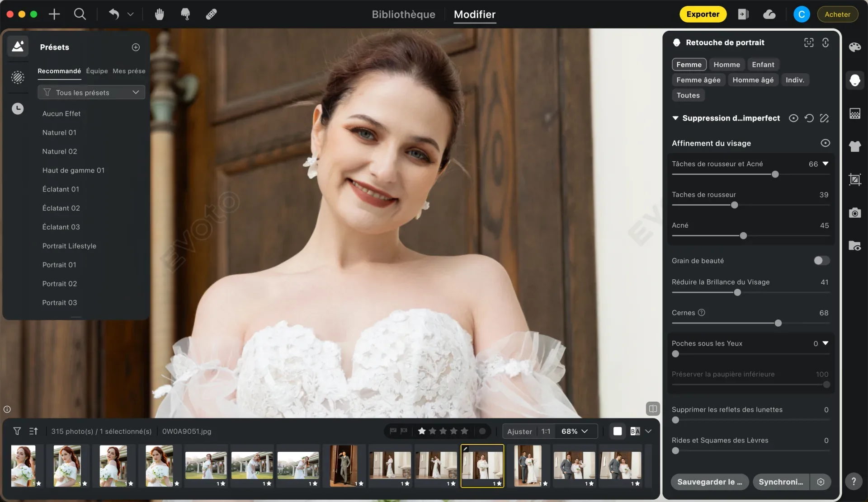Collapse the Suppression d'imperfections section

click(x=675, y=118)
